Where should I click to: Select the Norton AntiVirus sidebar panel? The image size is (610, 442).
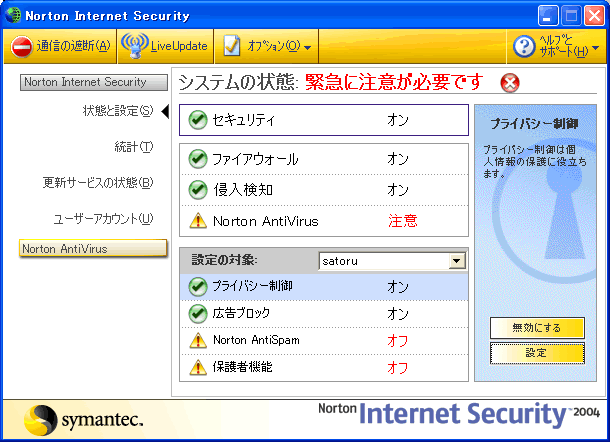pos(93,248)
